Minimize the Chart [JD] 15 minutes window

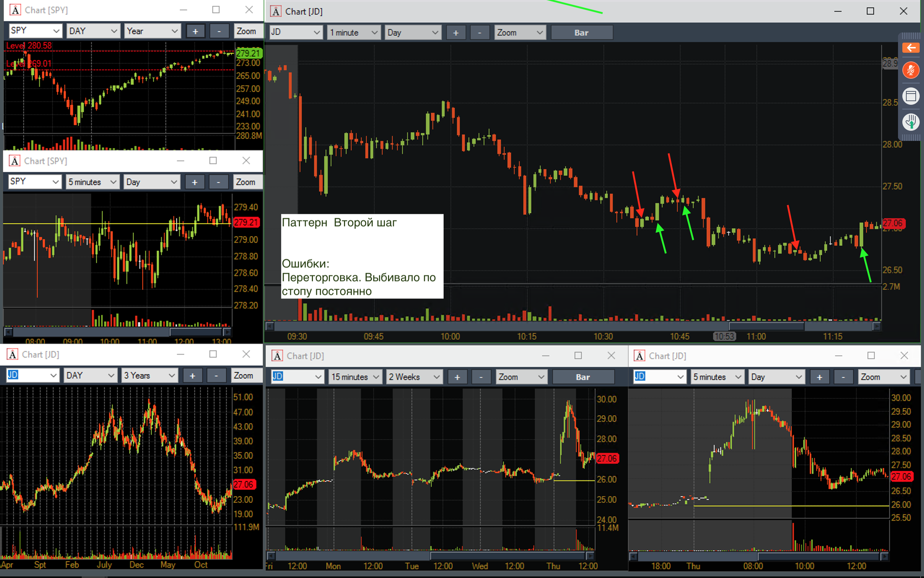(x=546, y=355)
